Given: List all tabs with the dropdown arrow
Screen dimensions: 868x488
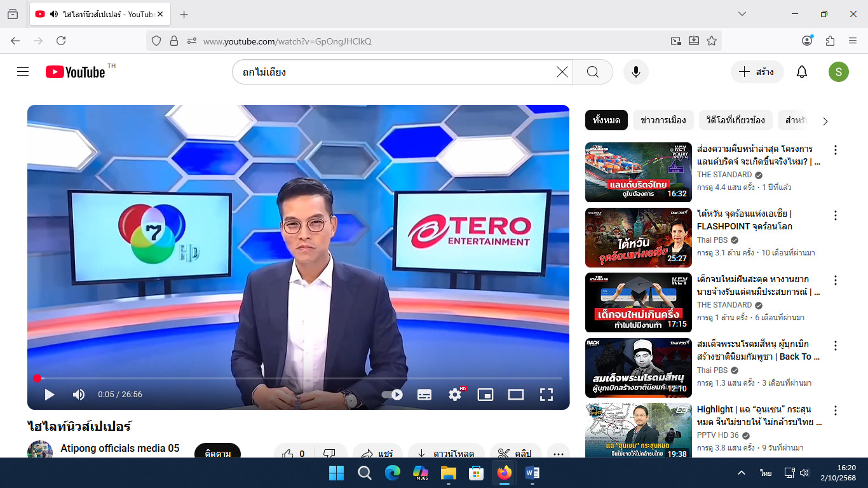Looking at the screenshot, I should tap(742, 14).
